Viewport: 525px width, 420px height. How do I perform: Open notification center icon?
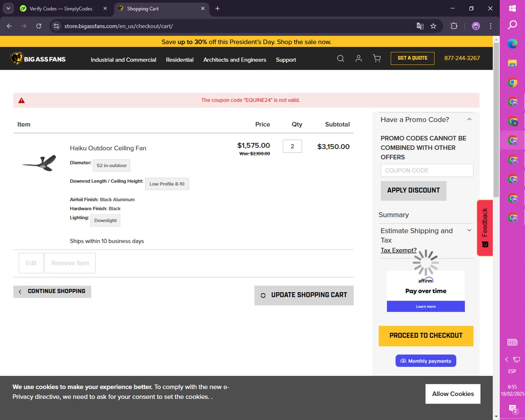(x=513, y=408)
